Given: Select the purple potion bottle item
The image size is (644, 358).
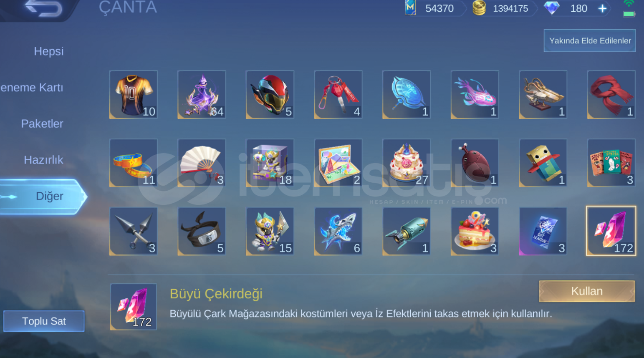Looking at the screenshot, I should [x=202, y=95].
